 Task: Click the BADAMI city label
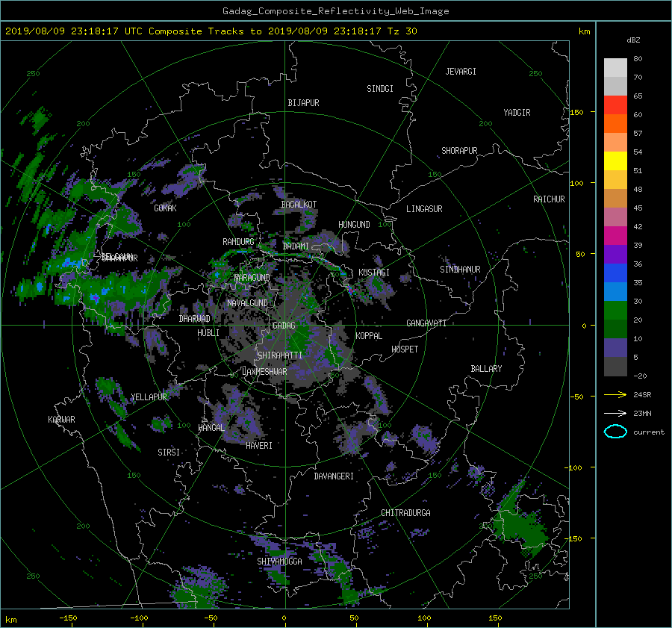pos(296,246)
